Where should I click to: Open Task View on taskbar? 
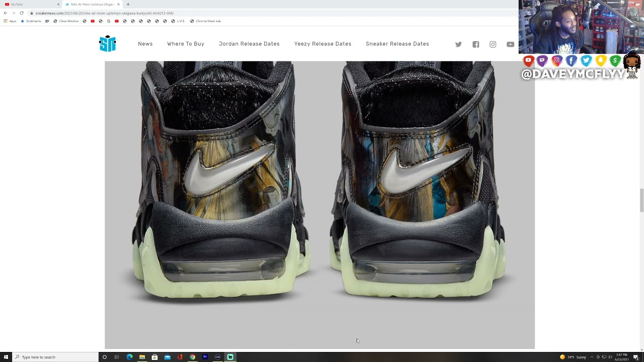coord(117,357)
